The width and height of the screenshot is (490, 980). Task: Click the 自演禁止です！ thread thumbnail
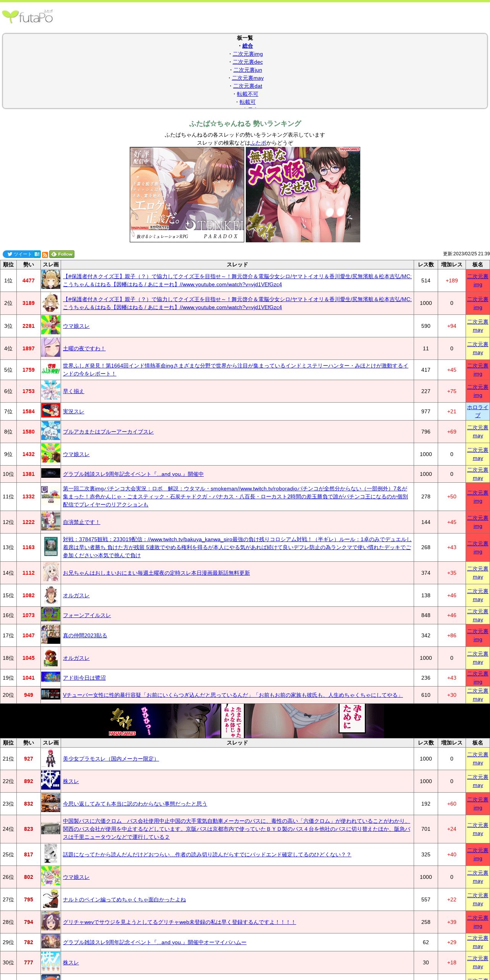click(x=51, y=522)
